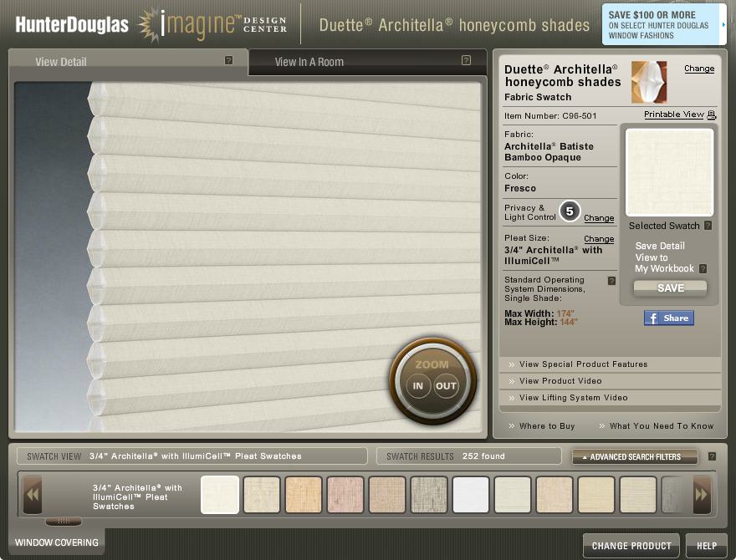Open help for Standard Operating System Dimensions
This screenshot has width=736, height=560.
point(611,281)
